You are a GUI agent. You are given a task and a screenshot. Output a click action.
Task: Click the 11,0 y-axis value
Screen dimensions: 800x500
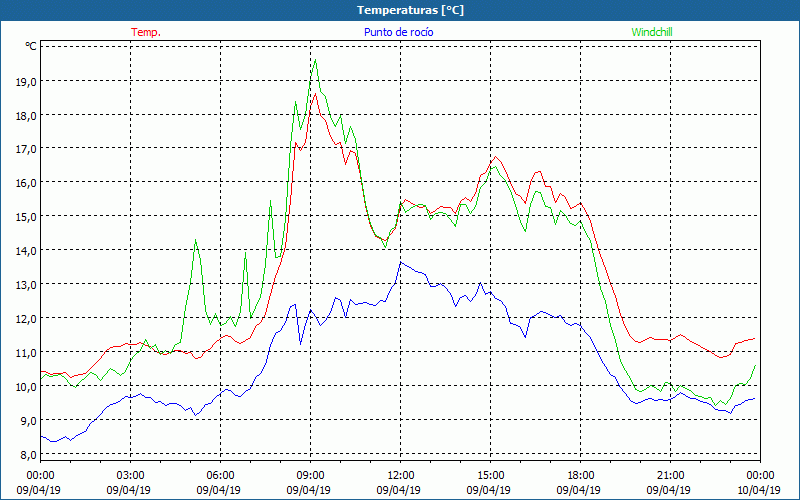click(27, 353)
